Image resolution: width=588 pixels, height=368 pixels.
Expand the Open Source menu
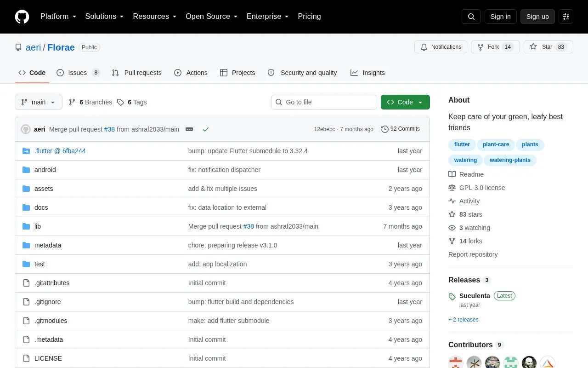[212, 17]
